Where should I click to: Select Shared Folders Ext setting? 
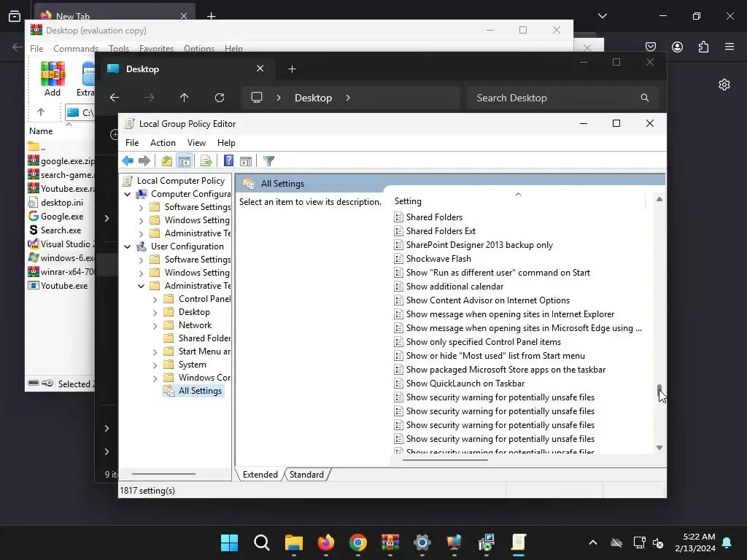click(441, 231)
